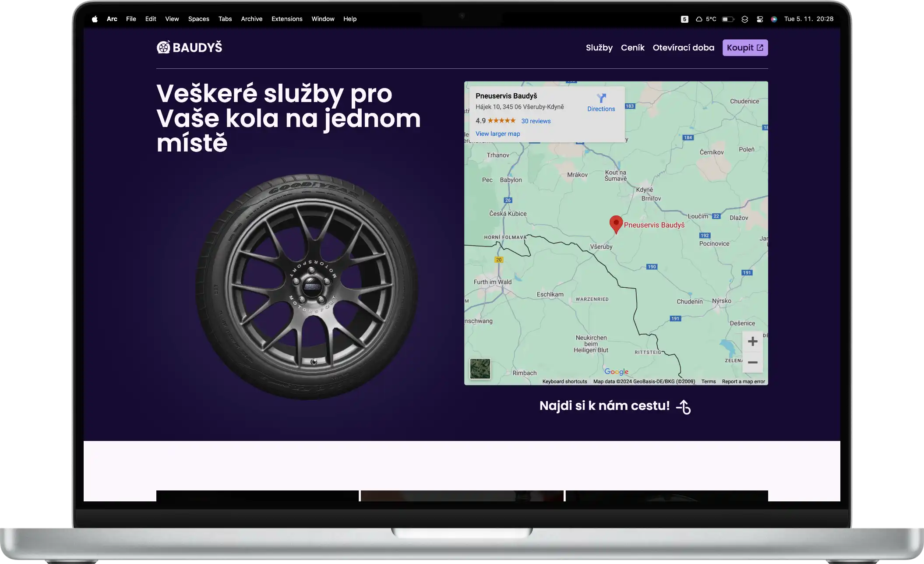
Task: Click the Directions arrow icon on map
Action: (x=601, y=98)
